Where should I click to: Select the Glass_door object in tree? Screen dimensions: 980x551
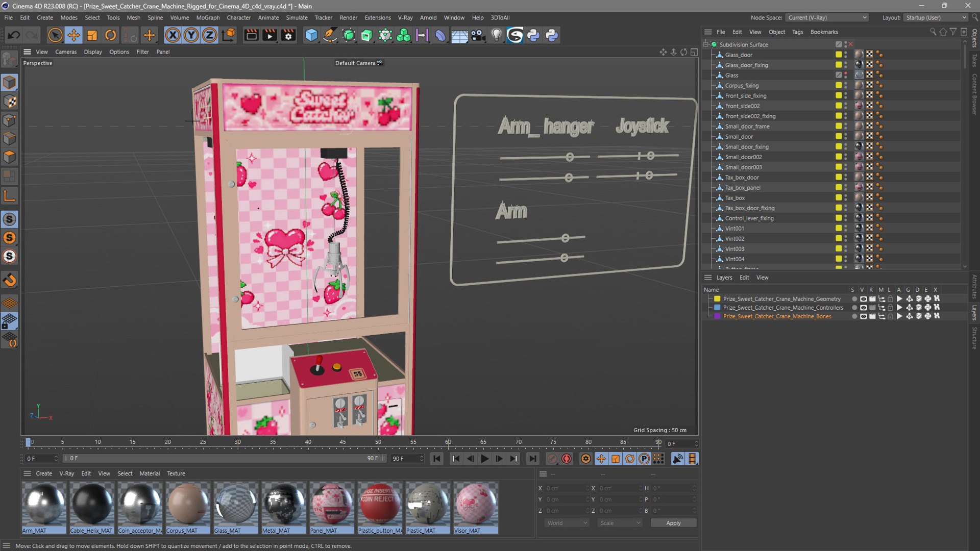tap(739, 55)
